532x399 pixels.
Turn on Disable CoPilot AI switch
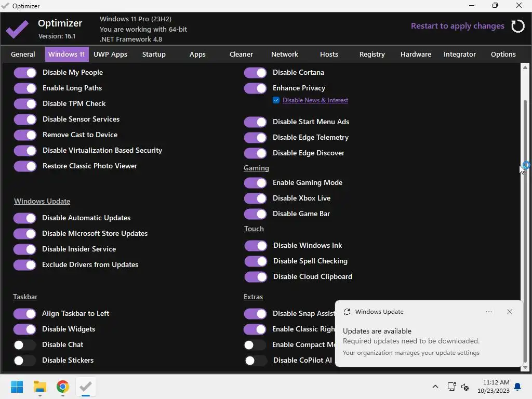click(256, 361)
